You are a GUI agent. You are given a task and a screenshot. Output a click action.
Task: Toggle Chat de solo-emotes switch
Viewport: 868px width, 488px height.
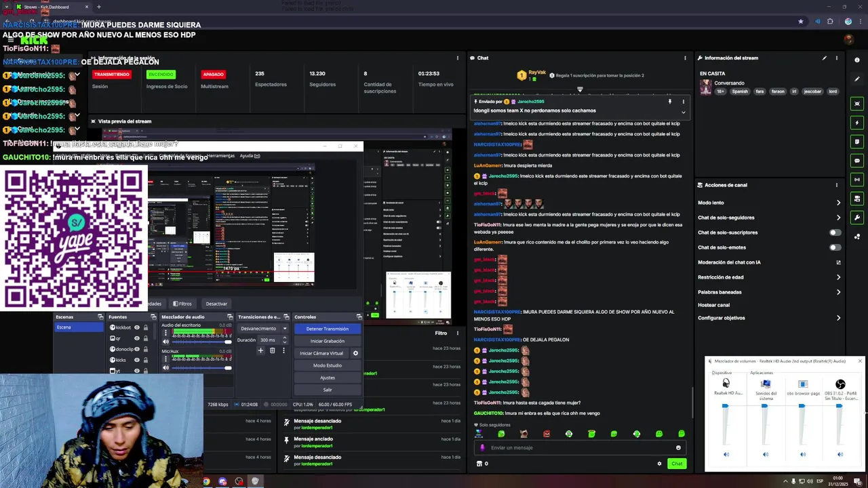(x=835, y=247)
